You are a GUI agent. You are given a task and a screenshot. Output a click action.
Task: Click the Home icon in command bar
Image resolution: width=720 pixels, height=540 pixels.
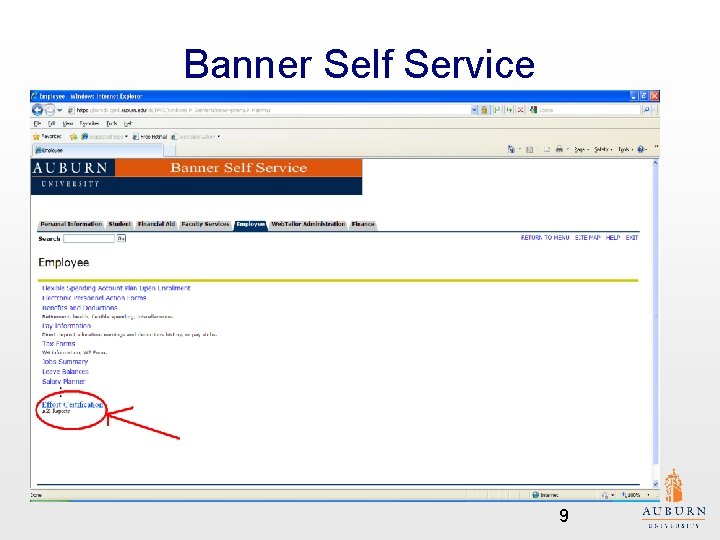511,149
